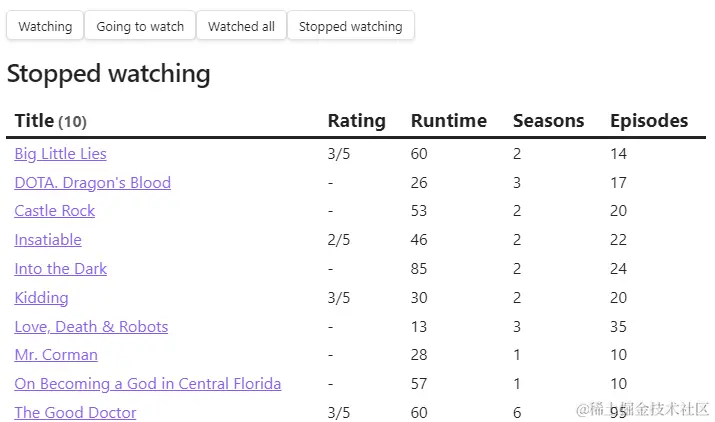Go to Into the Dark

[60, 269]
